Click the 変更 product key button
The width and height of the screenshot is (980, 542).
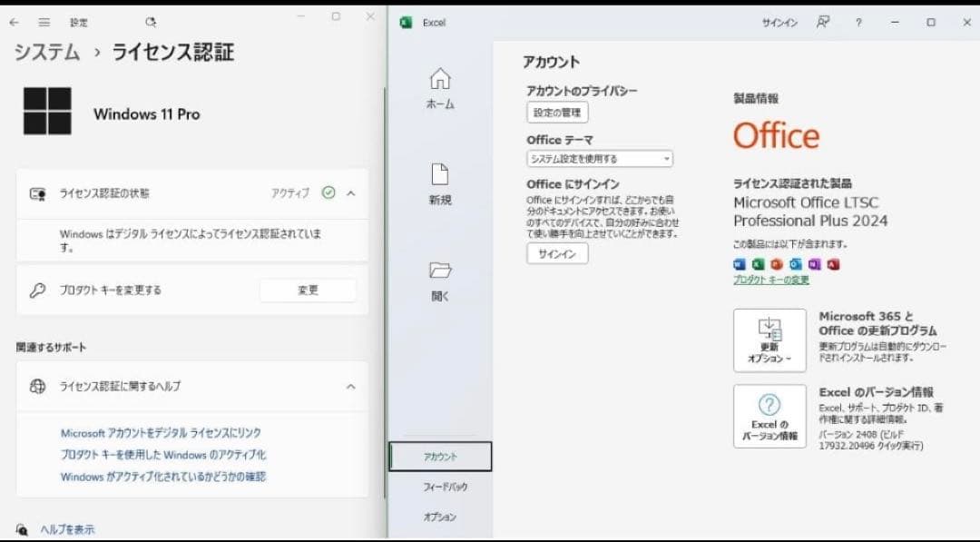pos(309,291)
